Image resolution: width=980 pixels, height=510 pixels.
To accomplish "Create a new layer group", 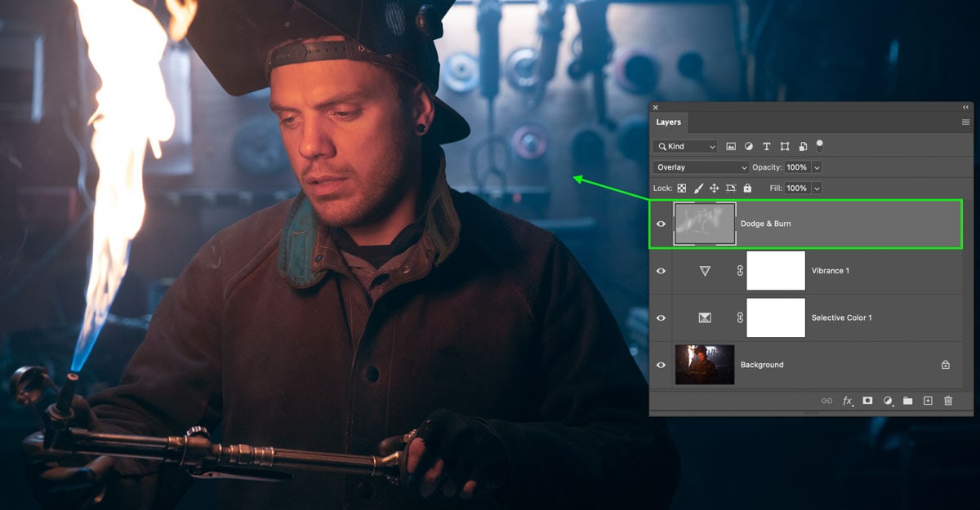I will click(x=907, y=401).
